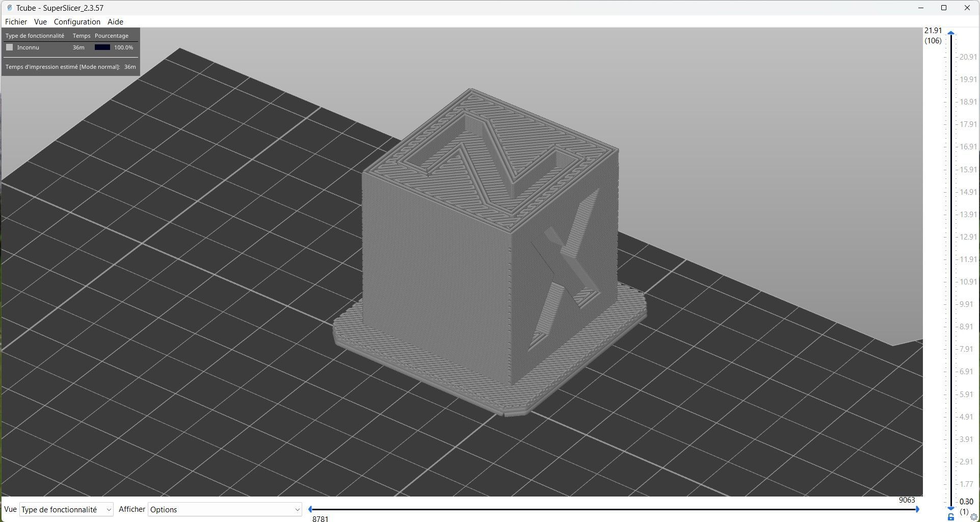Open layer slider settings cog

click(974, 517)
